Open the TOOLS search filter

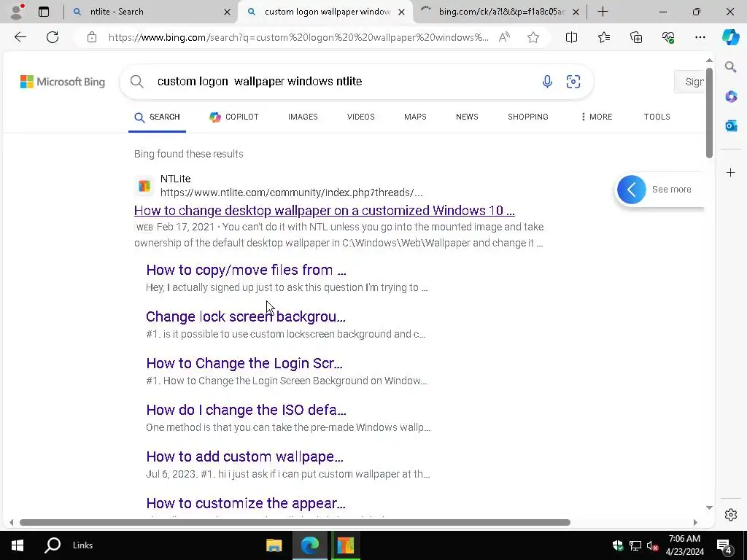click(x=657, y=117)
